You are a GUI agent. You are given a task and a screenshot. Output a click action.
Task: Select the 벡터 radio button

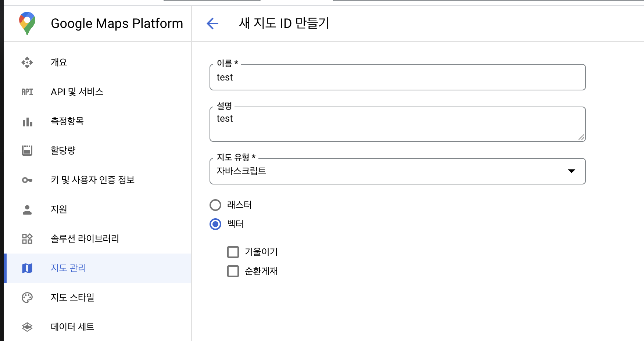215,224
